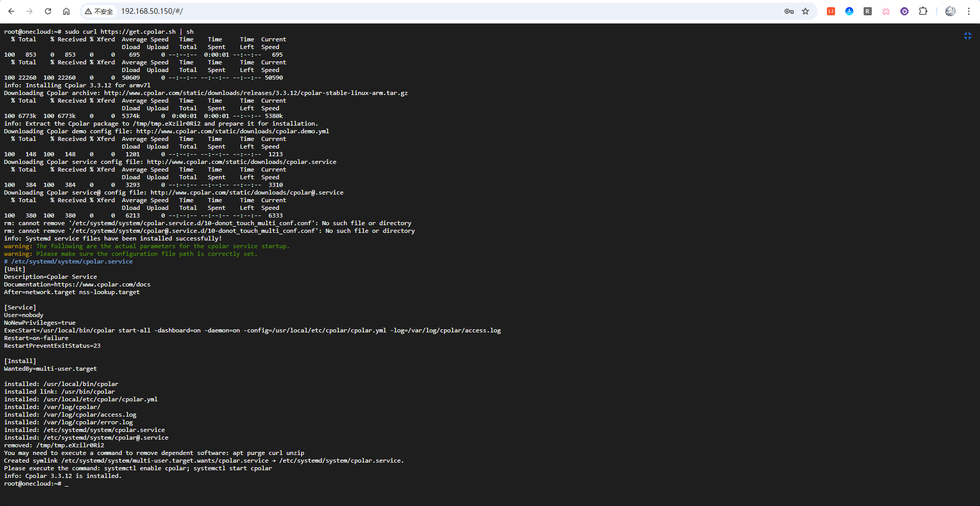Bookmark this page with the star icon
980x506 pixels.
pyautogui.click(x=805, y=11)
